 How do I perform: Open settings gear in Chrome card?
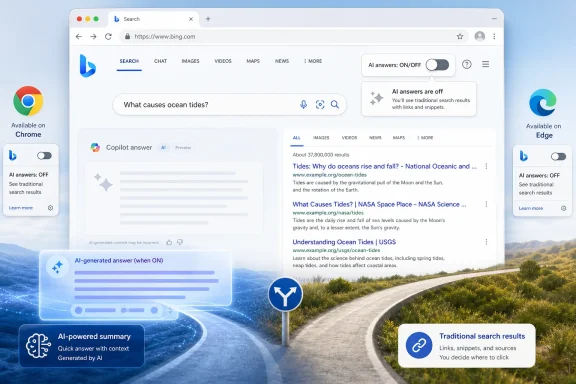tap(50, 208)
